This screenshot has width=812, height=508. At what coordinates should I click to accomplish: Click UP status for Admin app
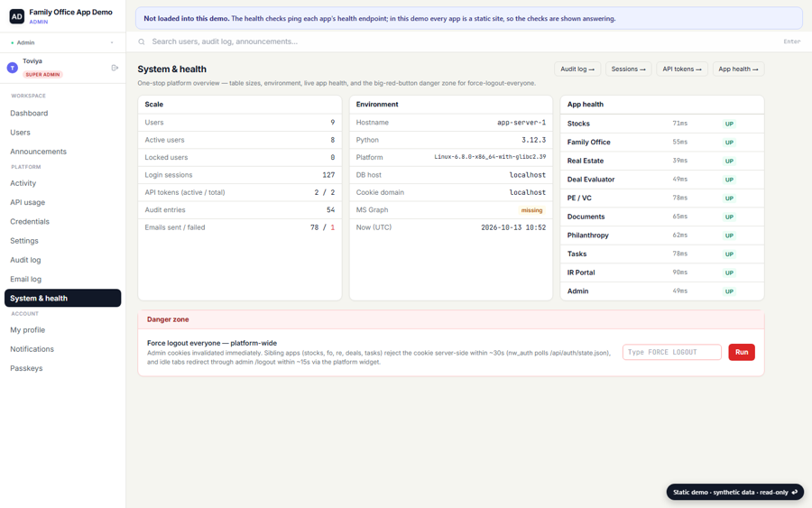(x=729, y=291)
